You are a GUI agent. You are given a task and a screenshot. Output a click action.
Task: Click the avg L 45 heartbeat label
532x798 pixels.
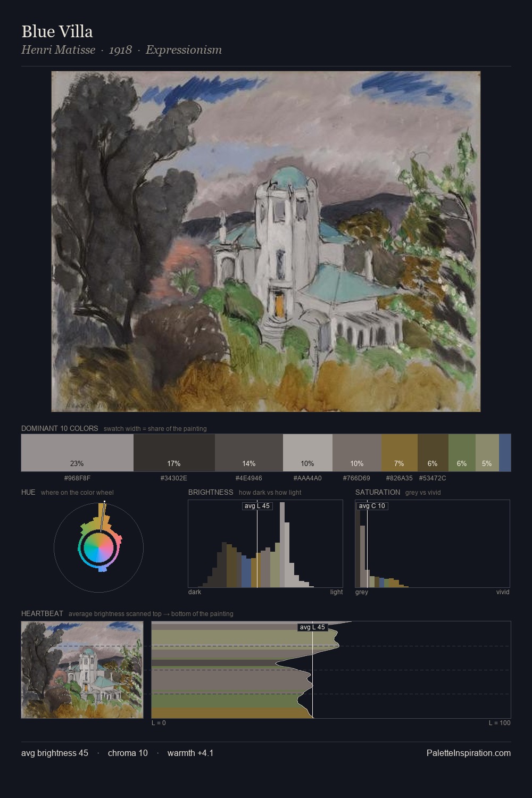312,627
